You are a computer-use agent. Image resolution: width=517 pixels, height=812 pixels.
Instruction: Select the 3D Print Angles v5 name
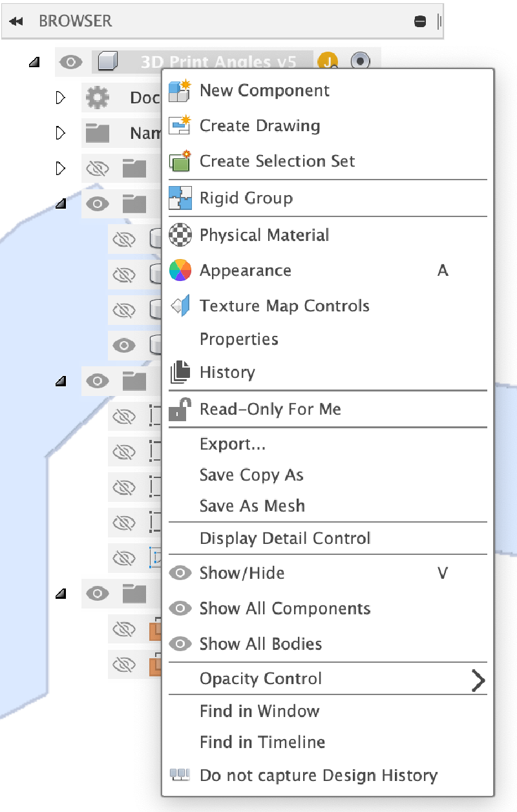(x=218, y=62)
